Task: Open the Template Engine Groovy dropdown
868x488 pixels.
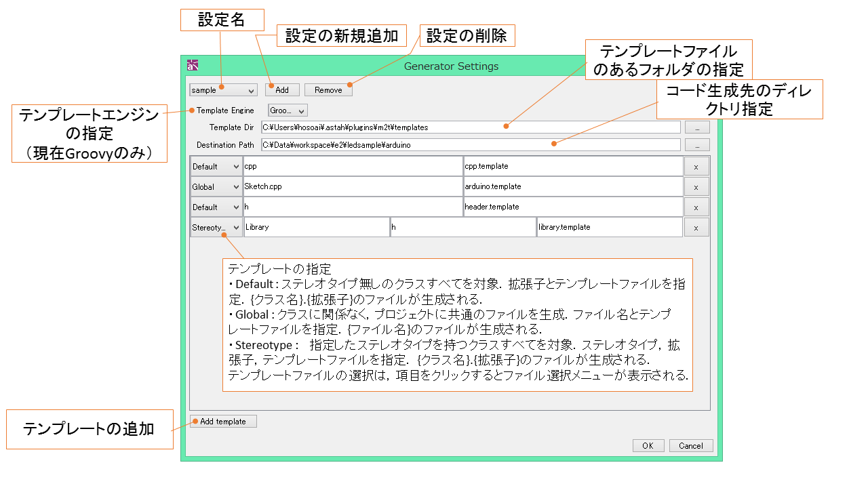Action: point(288,110)
